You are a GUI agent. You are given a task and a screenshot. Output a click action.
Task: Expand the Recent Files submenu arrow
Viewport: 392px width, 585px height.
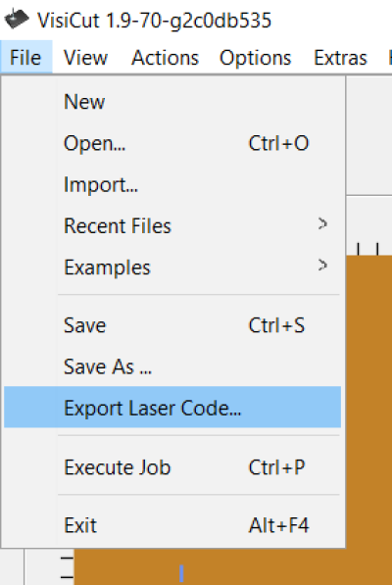323,223
